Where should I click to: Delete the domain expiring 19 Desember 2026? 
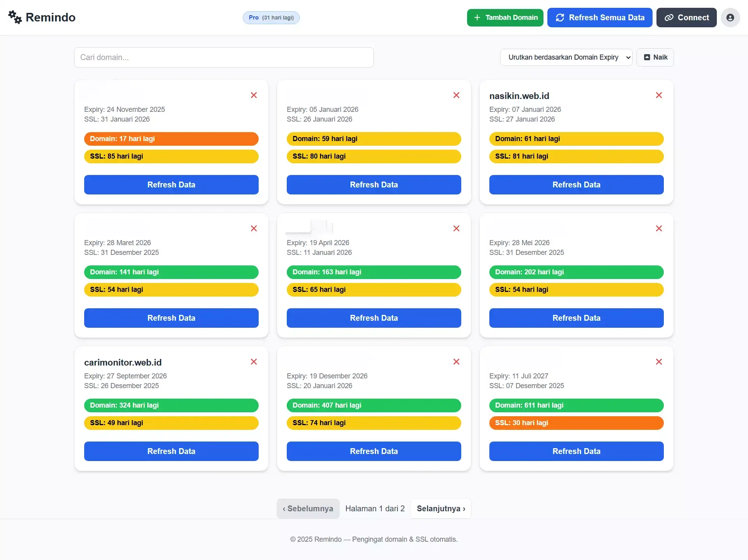(x=456, y=362)
